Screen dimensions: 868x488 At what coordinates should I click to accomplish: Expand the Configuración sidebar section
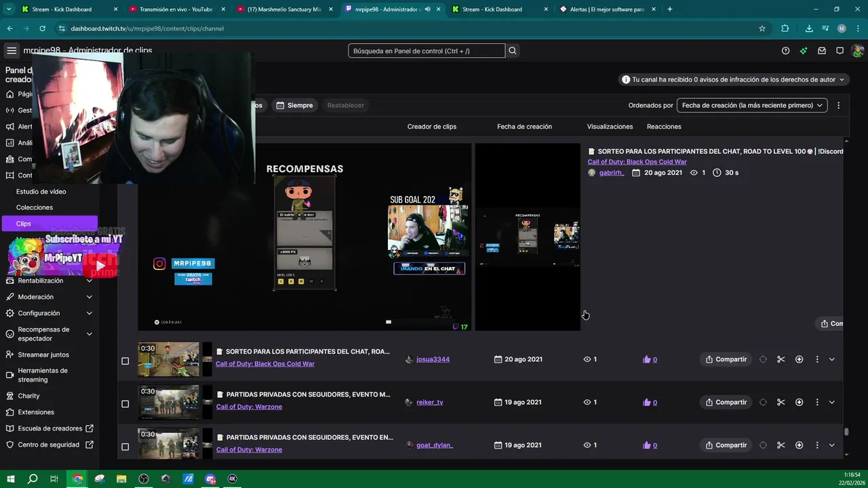89,313
